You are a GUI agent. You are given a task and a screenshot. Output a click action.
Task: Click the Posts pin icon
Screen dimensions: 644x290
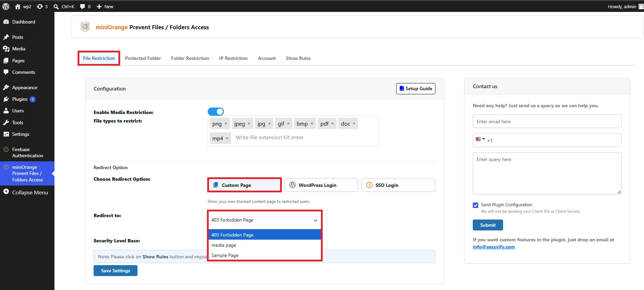point(6,37)
